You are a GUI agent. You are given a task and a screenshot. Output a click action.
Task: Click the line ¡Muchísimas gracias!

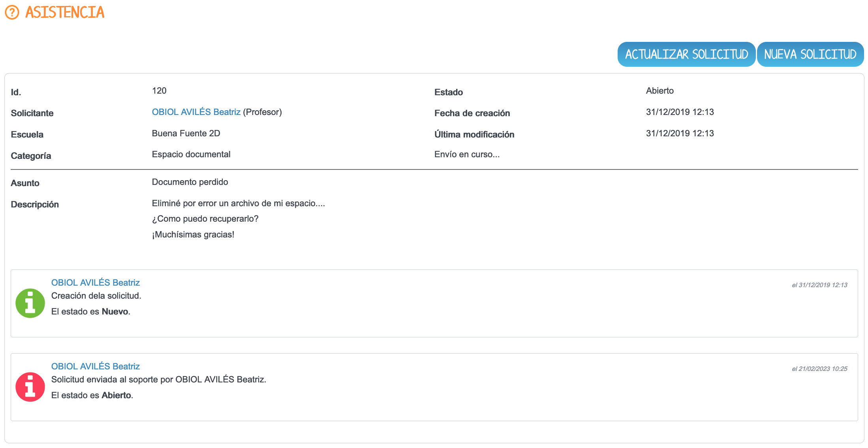(193, 235)
